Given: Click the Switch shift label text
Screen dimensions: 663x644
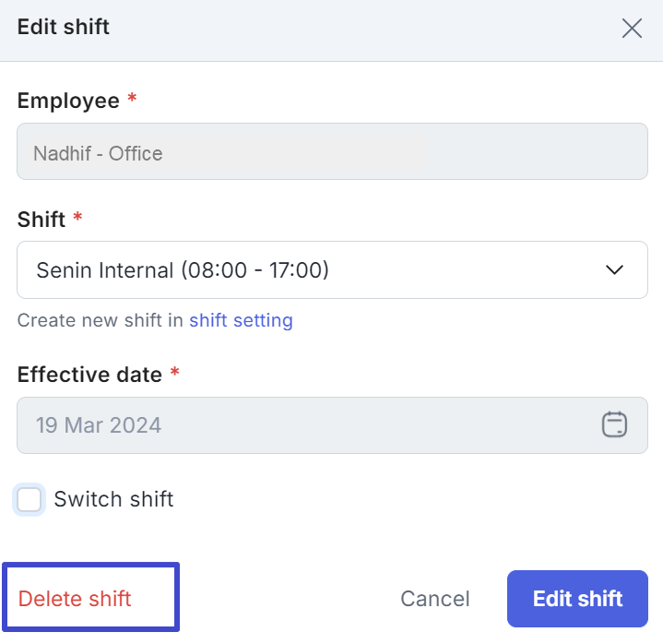Looking at the screenshot, I should [113, 499].
